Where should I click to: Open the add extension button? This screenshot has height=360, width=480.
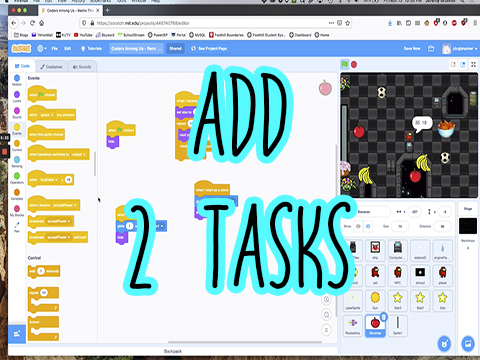[17, 334]
